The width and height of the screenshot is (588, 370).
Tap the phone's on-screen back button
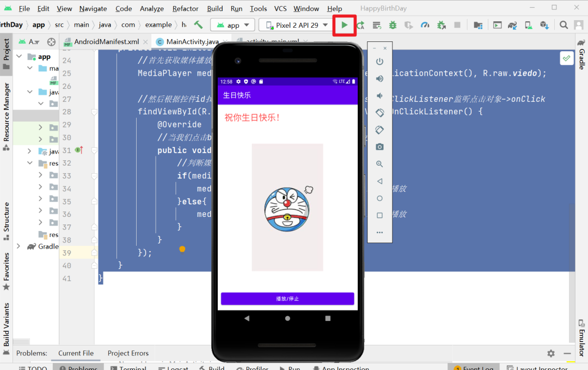[247, 318]
